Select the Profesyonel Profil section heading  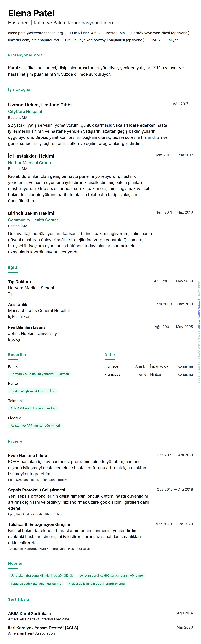coord(26,55)
